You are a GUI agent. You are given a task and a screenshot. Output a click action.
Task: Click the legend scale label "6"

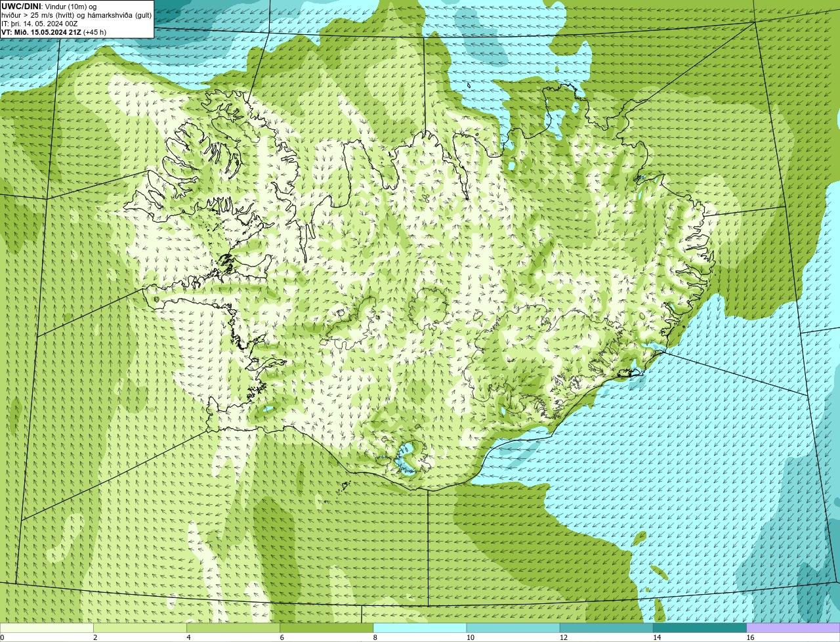click(x=282, y=637)
